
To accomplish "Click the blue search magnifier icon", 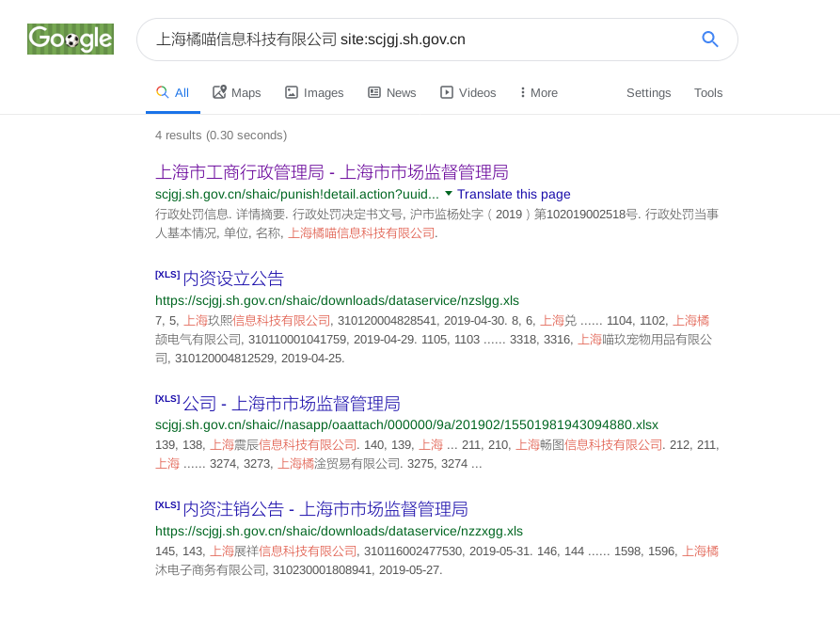I will pyautogui.click(x=710, y=39).
